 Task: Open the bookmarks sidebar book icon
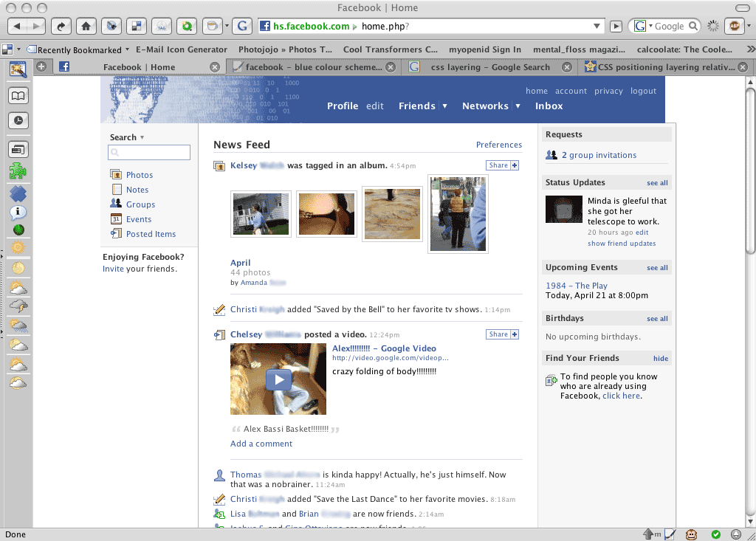[x=18, y=95]
